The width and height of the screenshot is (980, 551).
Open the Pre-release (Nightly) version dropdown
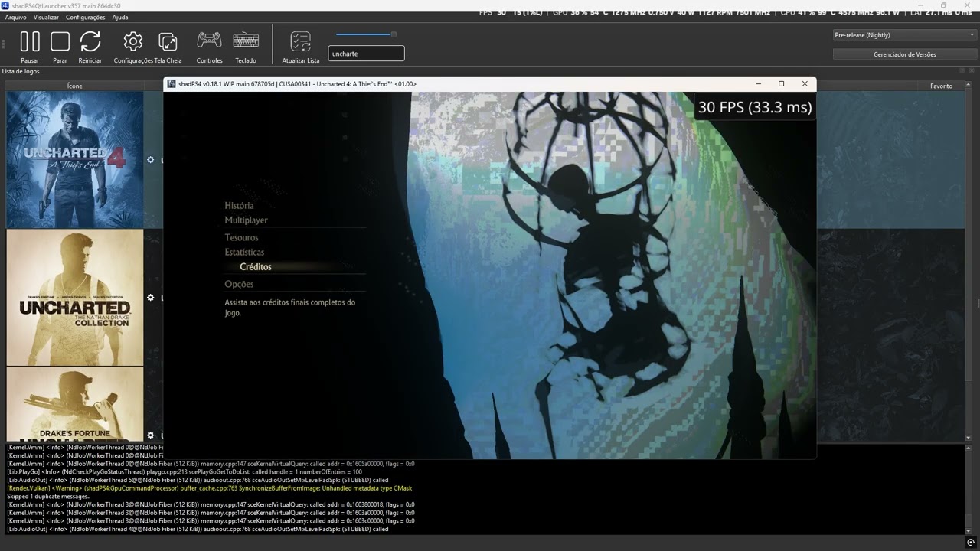[x=904, y=34]
